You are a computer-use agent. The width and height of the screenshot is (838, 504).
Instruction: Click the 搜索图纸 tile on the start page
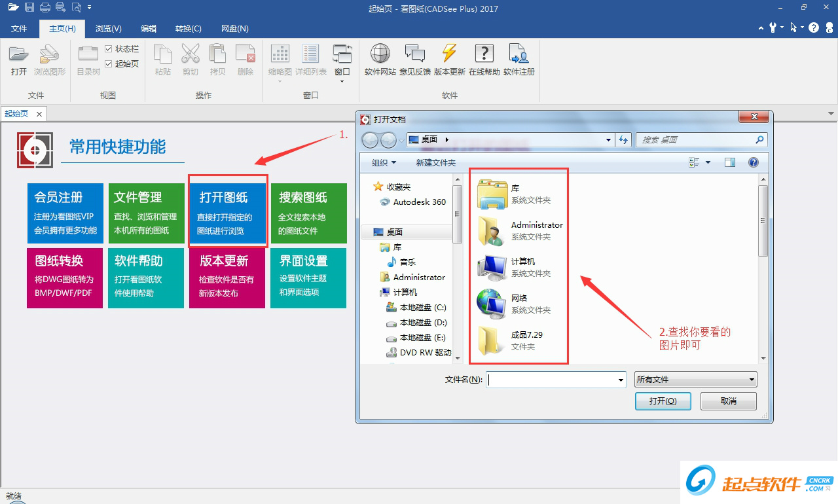point(308,213)
